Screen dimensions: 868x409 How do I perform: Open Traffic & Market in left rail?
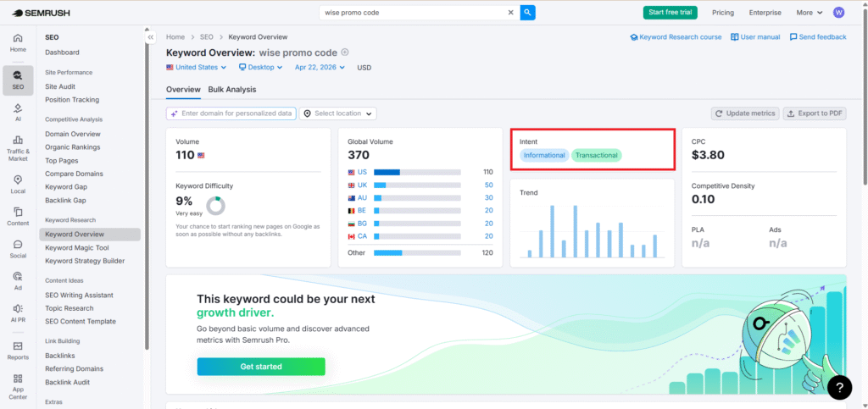coord(18,148)
